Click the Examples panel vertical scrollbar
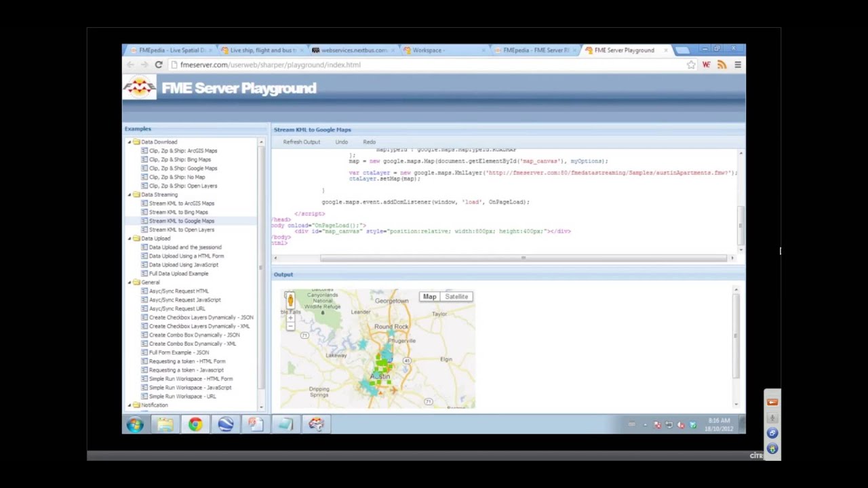 [262, 268]
